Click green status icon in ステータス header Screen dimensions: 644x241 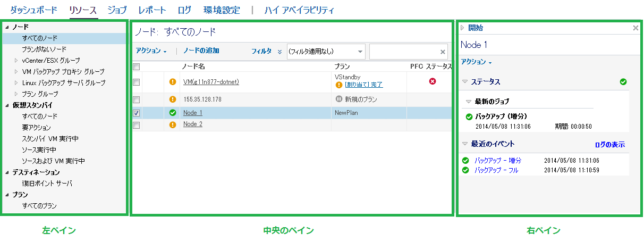click(623, 82)
